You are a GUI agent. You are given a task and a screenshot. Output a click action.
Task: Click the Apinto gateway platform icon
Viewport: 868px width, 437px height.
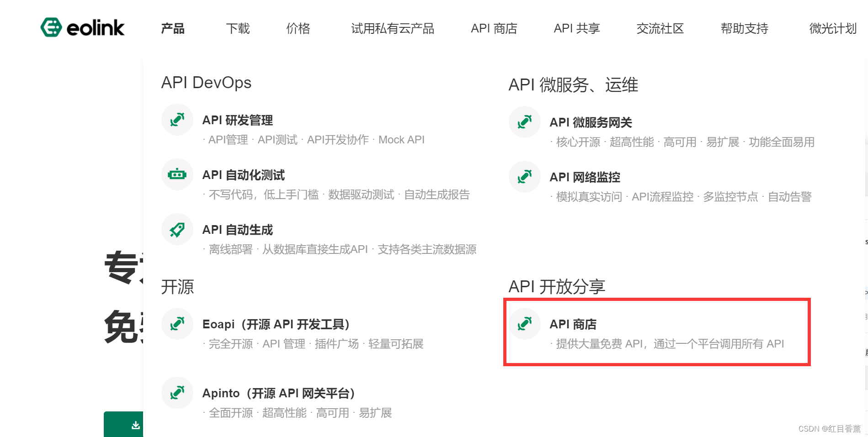coord(177,392)
